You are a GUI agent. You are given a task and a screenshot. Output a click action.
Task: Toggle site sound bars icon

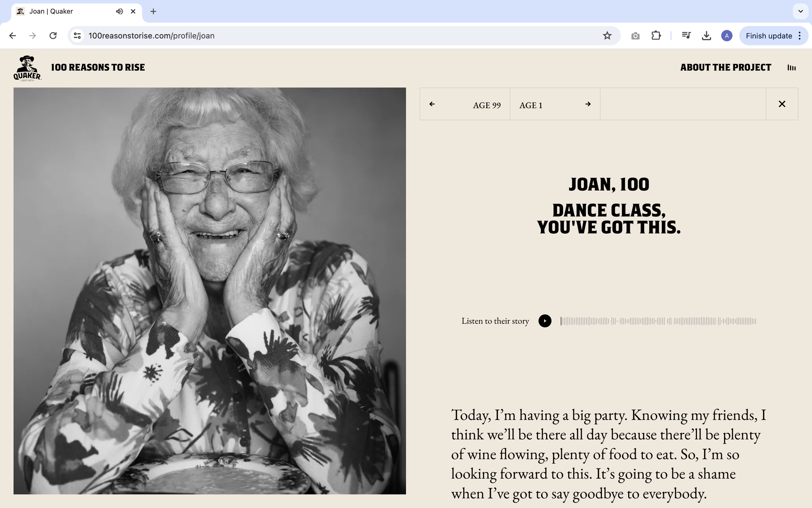[791, 68]
